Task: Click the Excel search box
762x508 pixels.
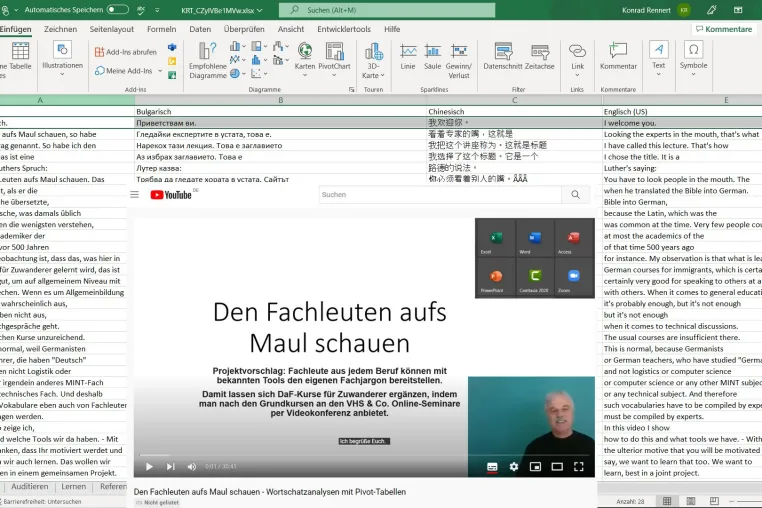Action: pos(387,10)
